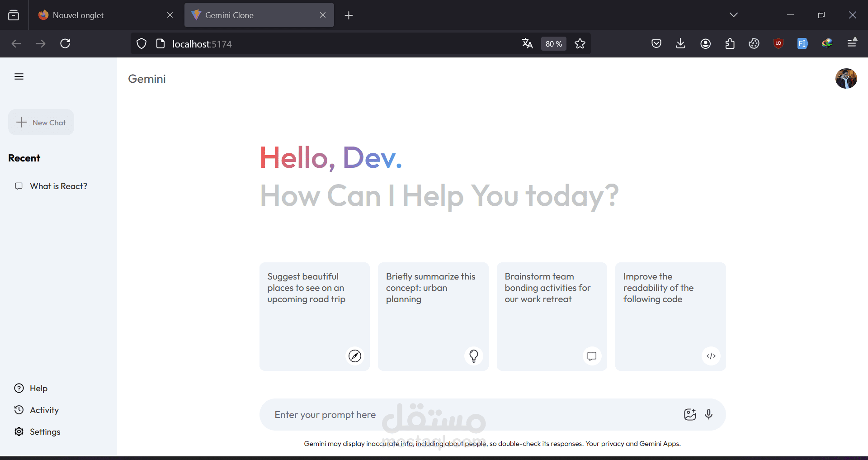
Task: Go forward in browser history
Action: click(x=41, y=43)
